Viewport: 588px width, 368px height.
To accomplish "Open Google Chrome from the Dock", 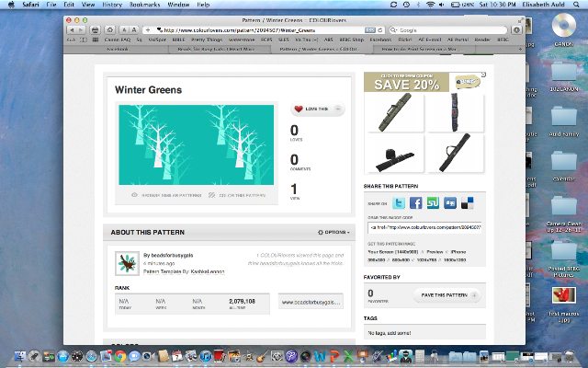I will (120, 356).
